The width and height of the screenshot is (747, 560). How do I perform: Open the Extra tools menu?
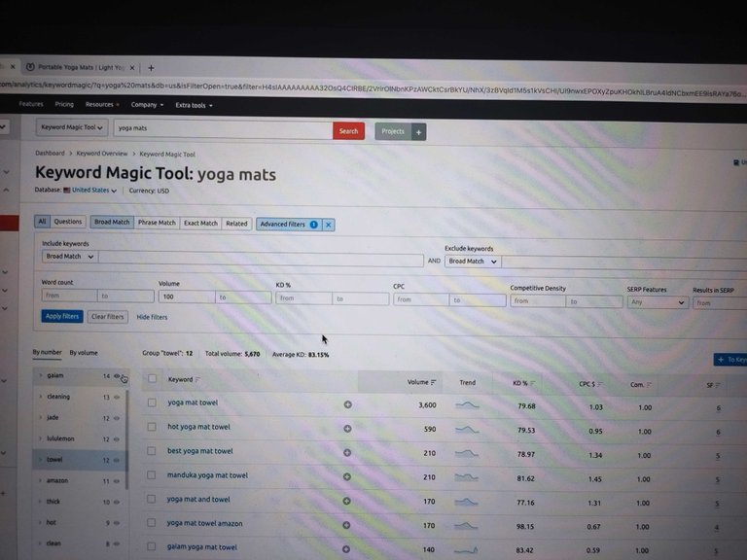[x=194, y=105]
